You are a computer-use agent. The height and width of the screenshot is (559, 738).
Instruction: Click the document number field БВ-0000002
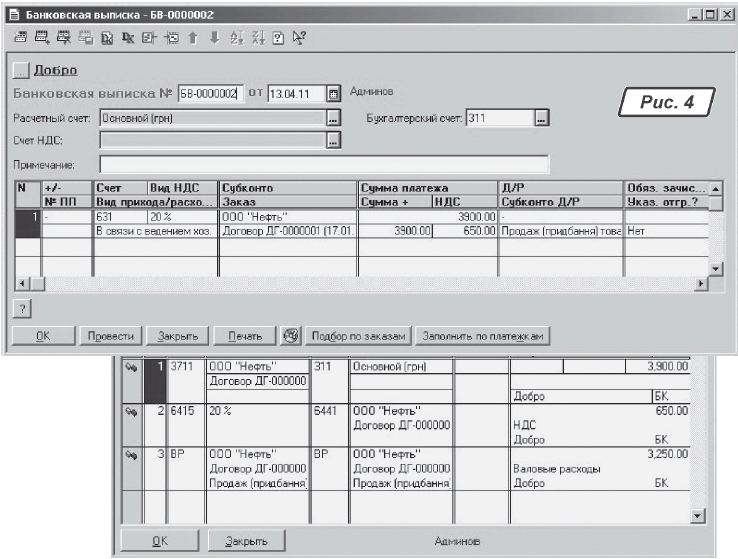(x=209, y=94)
